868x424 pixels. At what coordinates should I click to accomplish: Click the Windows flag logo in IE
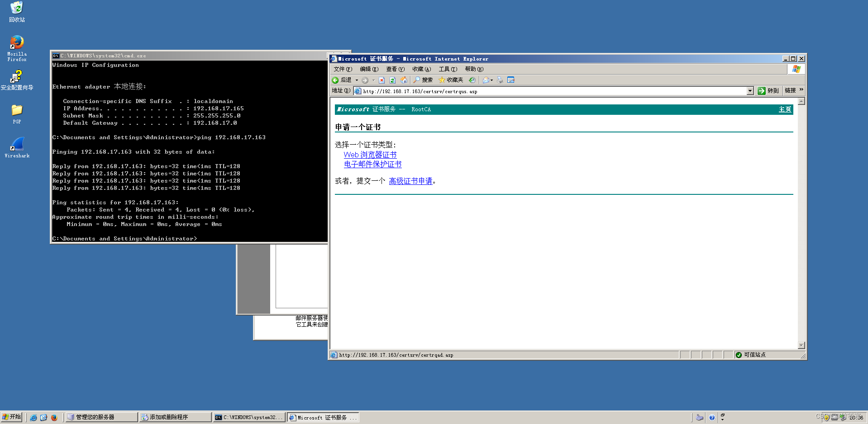[x=796, y=69]
